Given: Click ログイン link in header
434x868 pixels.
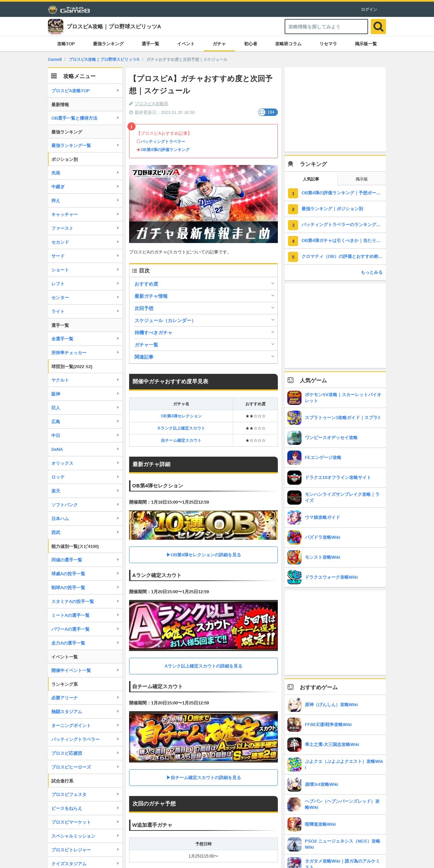Looking at the screenshot, I should tap(369, 9).
